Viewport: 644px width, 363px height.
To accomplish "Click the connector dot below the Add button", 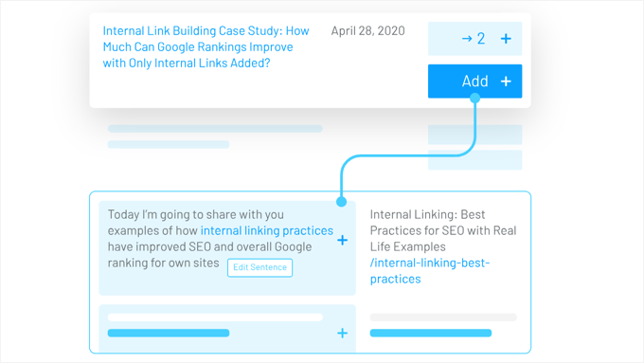I will click(x=474, y=98).
